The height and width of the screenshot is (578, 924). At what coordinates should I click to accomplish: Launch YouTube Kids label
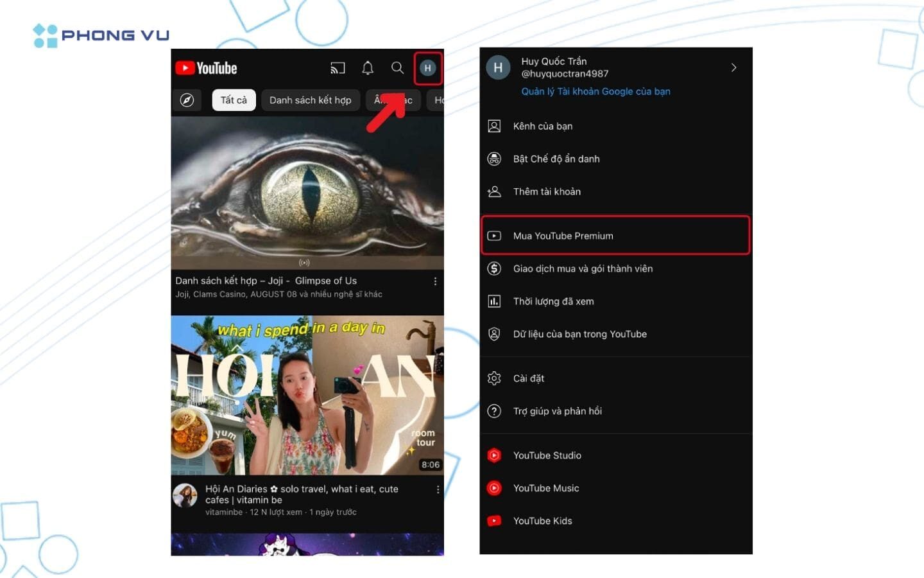pos(543,521)
